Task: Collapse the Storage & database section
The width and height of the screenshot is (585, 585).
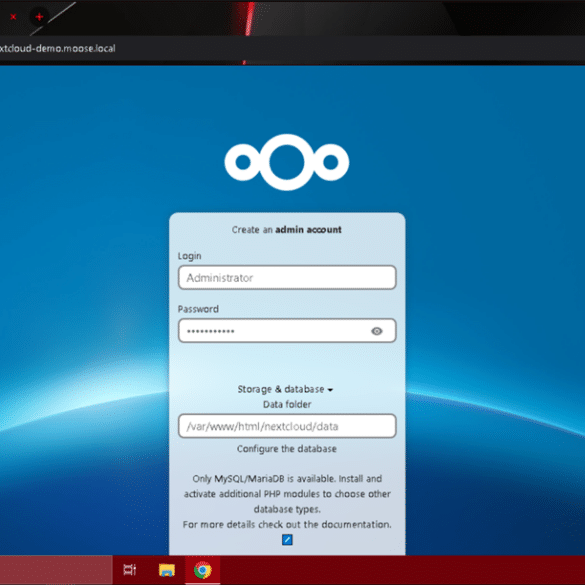Action: (285, 389)
